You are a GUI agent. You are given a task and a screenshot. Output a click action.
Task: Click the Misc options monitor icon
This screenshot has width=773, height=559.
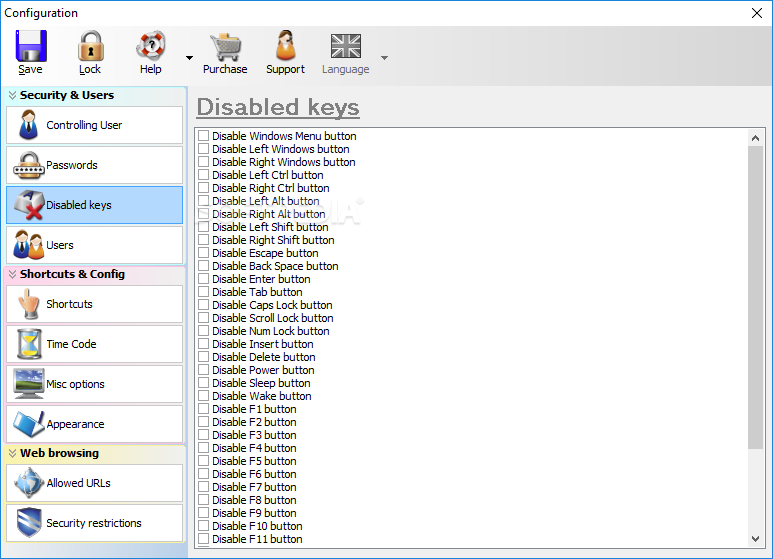pos(29,384)
